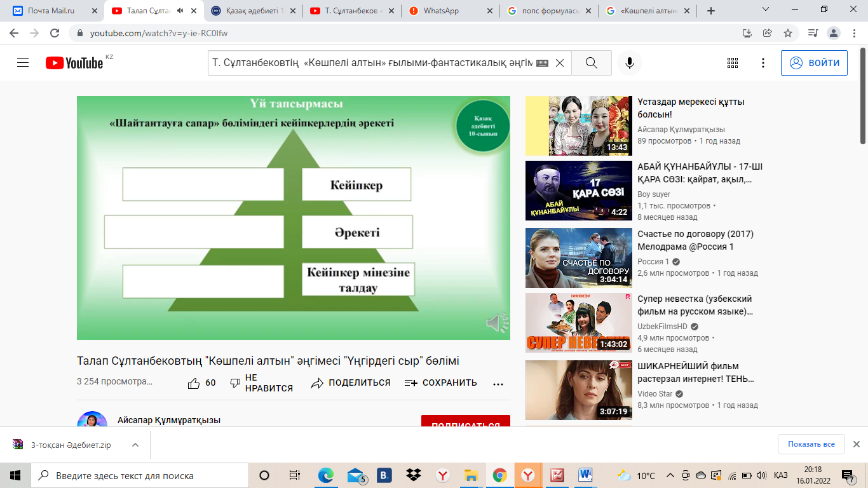
Task: Share this page from address bar
Action: pos(768,33)
